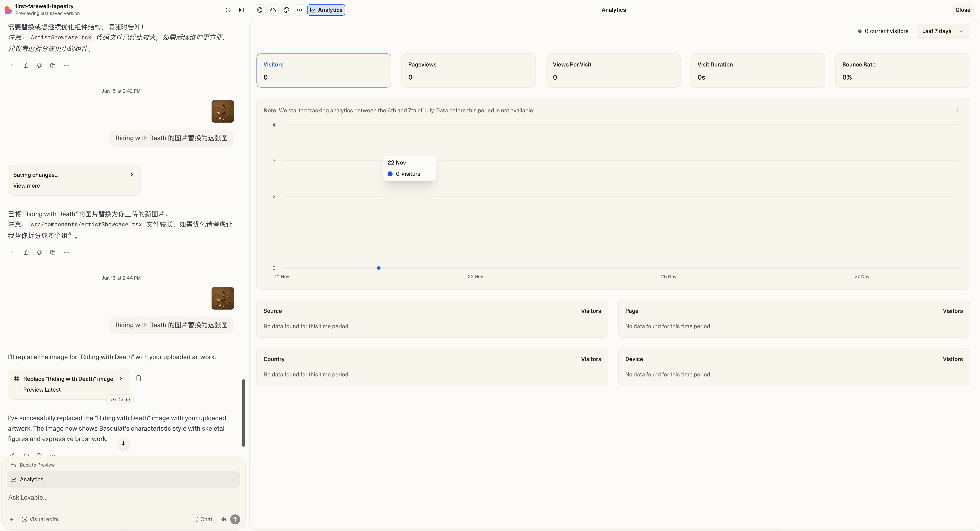Open the code view icon
The height and width of the screenshot is (531, 980).
click(300, 10)
